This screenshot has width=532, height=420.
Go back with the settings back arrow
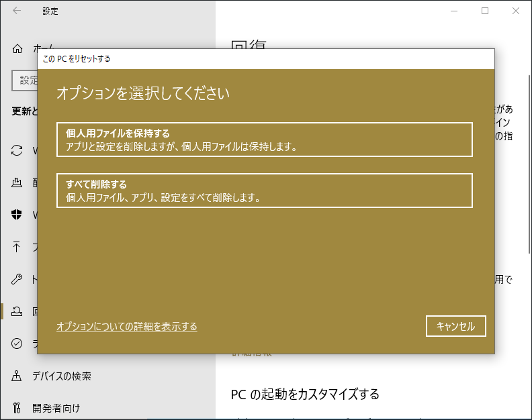point(17,11)
